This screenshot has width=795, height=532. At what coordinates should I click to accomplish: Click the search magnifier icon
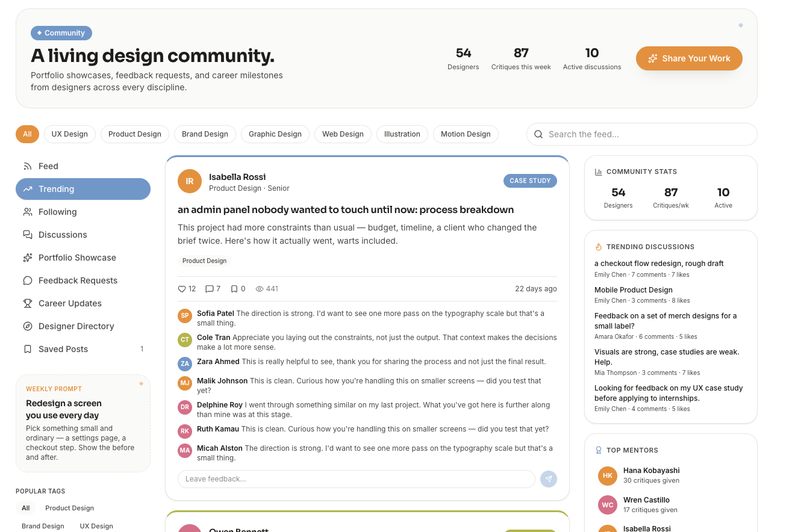538,134
